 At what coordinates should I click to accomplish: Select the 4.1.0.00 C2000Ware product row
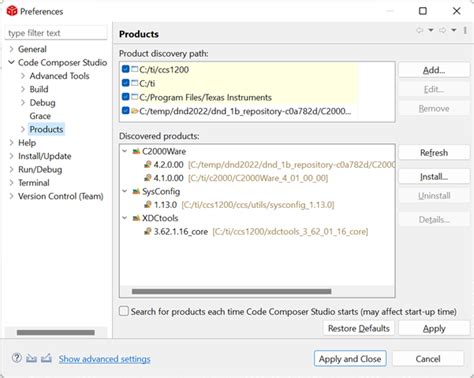236,178
